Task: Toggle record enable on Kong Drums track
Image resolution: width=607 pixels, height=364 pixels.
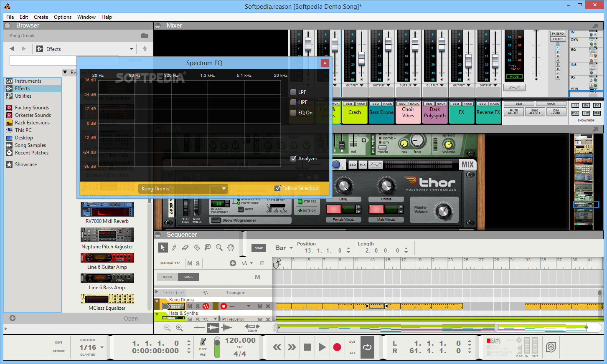Action: click(x=223, y=306)
